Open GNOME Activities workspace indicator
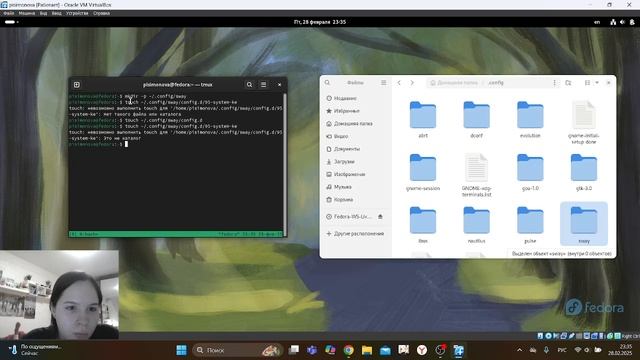This screenshot has width=640, height=360. coord(11,22)
